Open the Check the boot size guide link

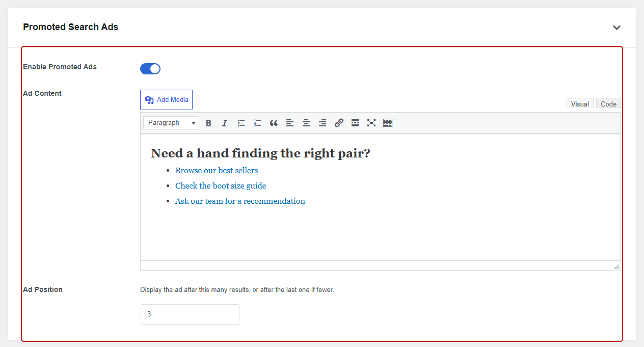click(x=221, y=186)
